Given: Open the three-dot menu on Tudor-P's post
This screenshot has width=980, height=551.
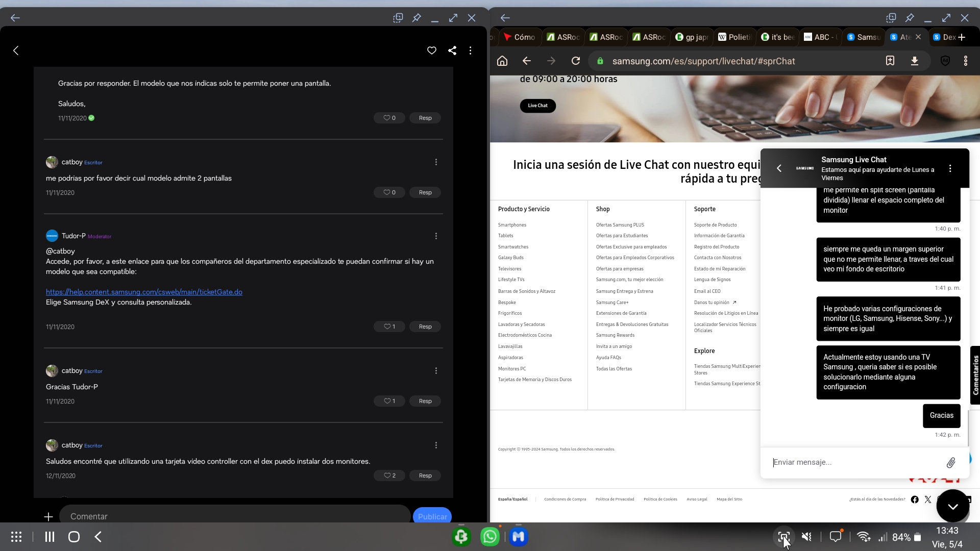Looking at the screenshot, I should pyautogui.click(x=436, y=236).
